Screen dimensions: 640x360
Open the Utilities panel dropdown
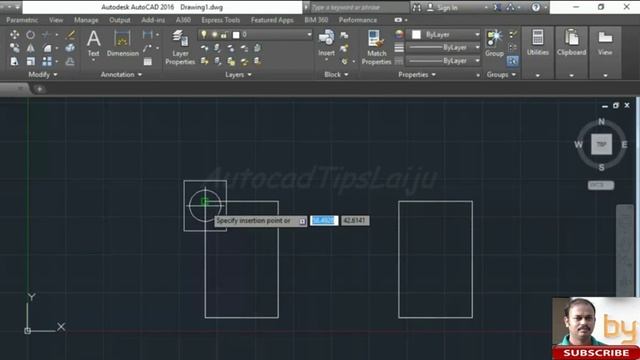[x=538, y=76]
